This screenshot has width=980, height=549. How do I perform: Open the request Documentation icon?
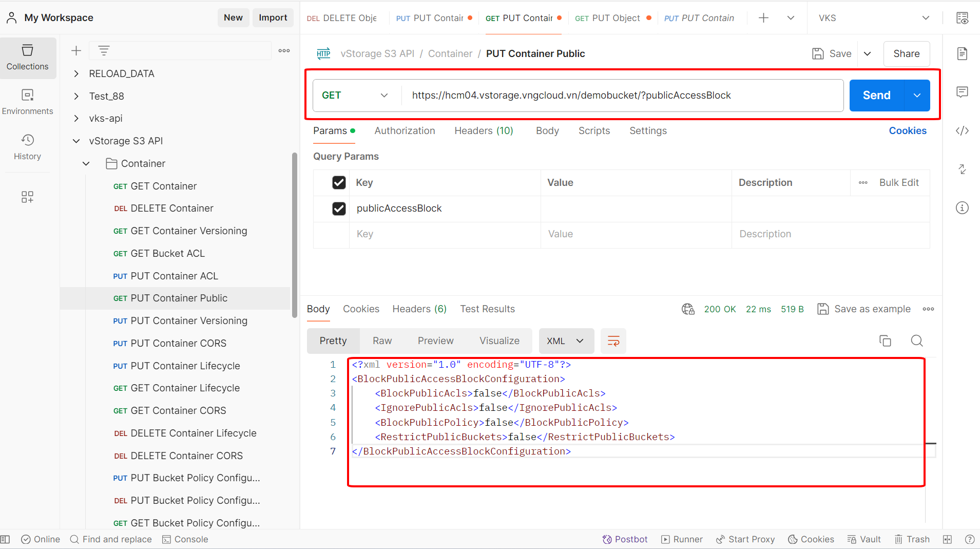tap(962, 53)
